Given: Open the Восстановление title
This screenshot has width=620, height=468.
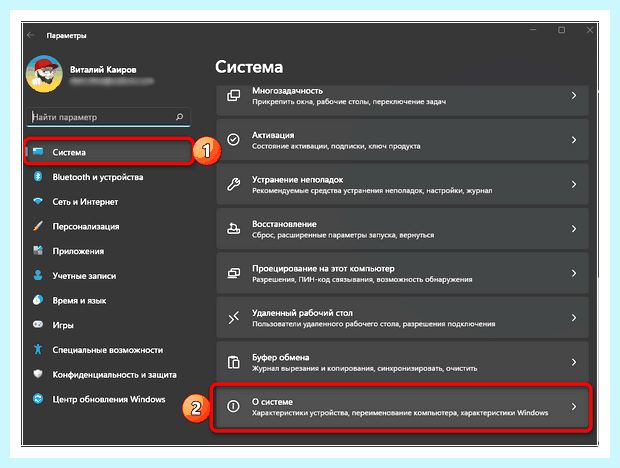Looking at the screenshot, I should tap(284, 224).
